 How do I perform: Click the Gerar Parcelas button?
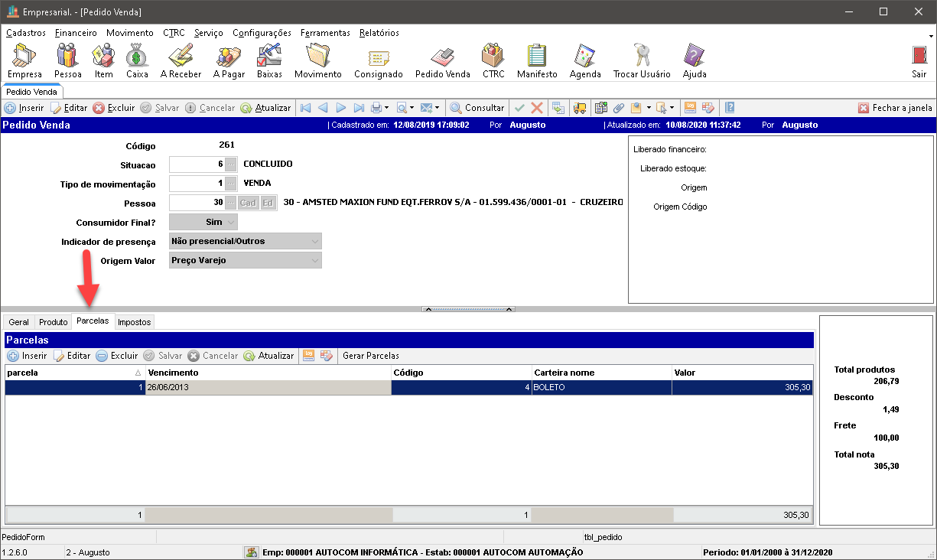370,356
